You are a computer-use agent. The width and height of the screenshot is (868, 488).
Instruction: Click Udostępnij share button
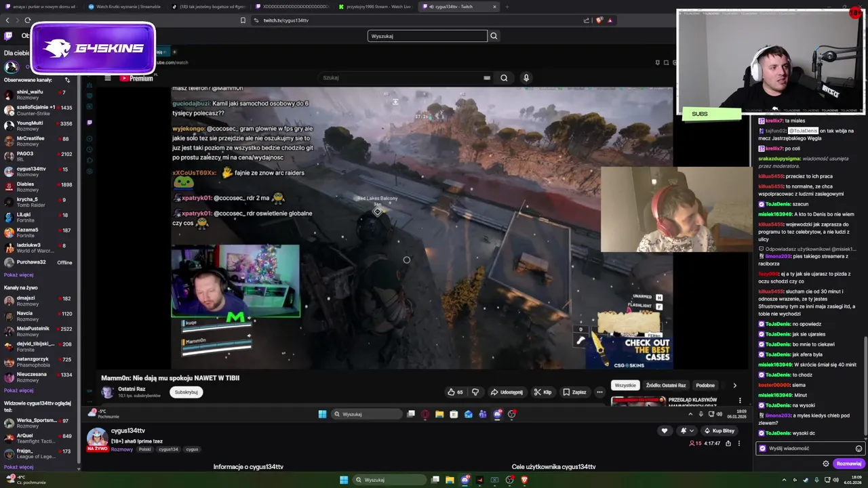(507, 392)
